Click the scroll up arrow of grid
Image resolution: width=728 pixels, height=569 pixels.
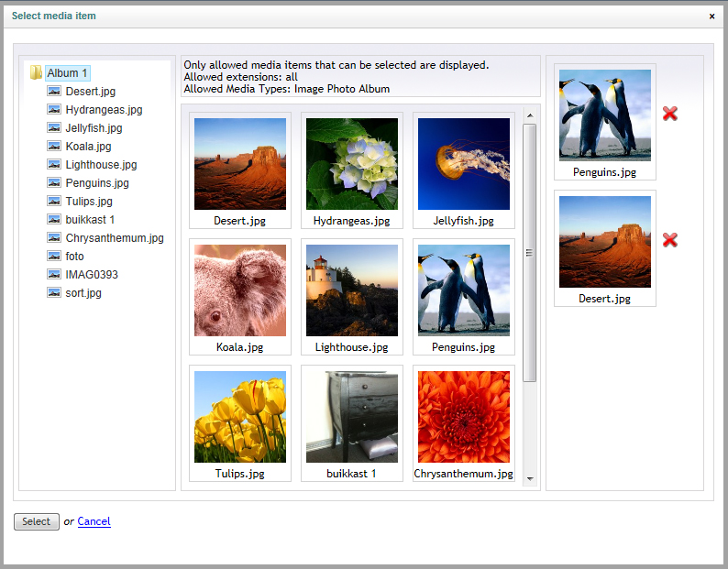click(x=530, y=115)
